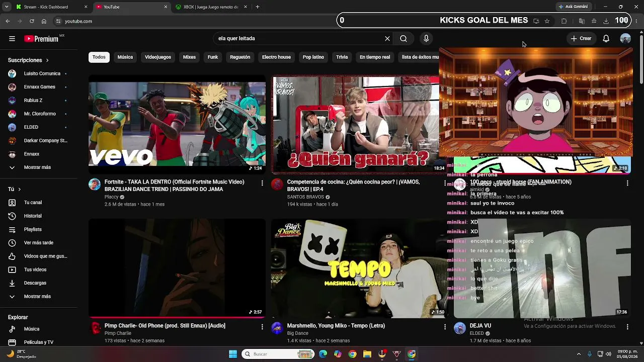Image resolution: width=644 pixels, height=362 pixels.
Task: Start voice search with the microphone
Action: (x=426, y=39)
